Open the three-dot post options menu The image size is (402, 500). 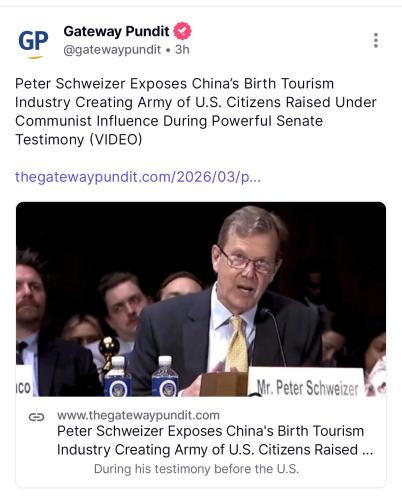point(376,40)
